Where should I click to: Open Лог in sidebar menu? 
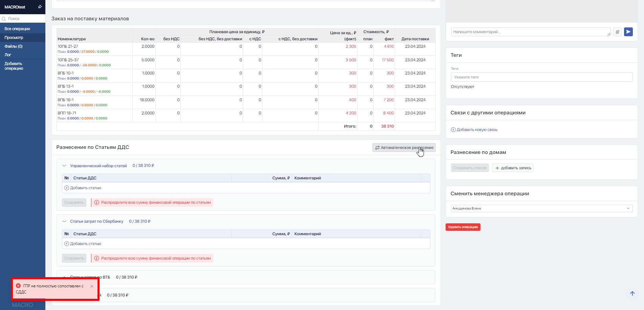[x=8, y=55]
